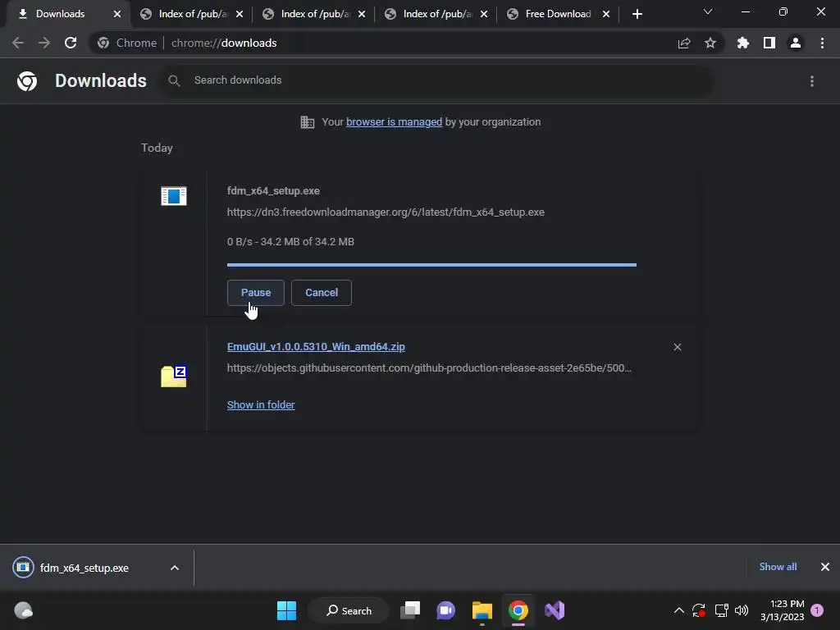Viewport: 840px width, 630px height.
Task: Click the fdm_x64_setup.exe download URL text
Action: coord(386,212)
